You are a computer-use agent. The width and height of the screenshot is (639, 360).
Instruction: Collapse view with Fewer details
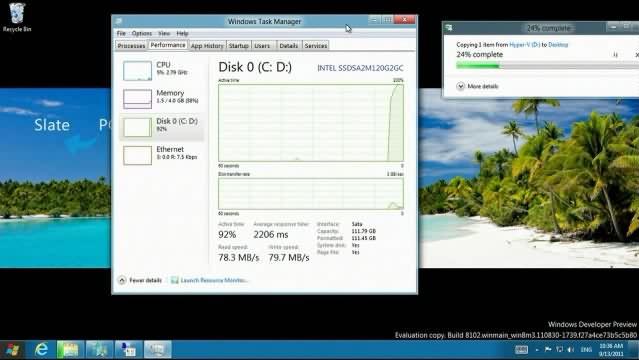point(141,280)
